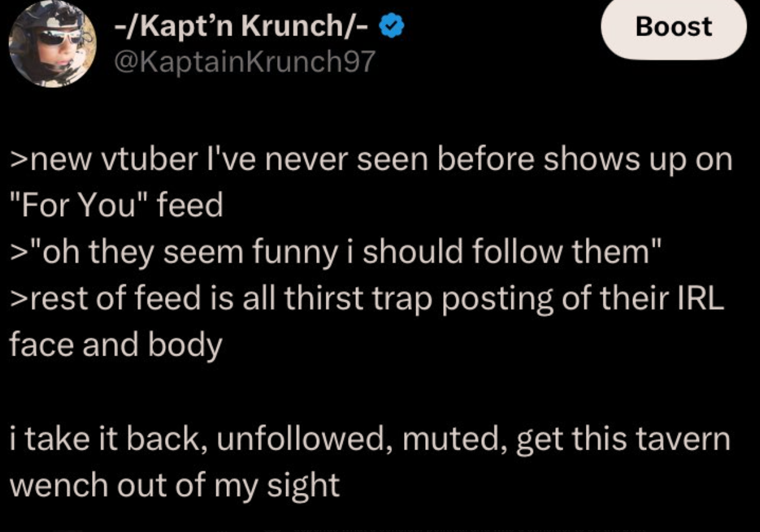
Task: Click the line starting ">new vtuber"
Action: pyautogui.click(x=370, y=159)
